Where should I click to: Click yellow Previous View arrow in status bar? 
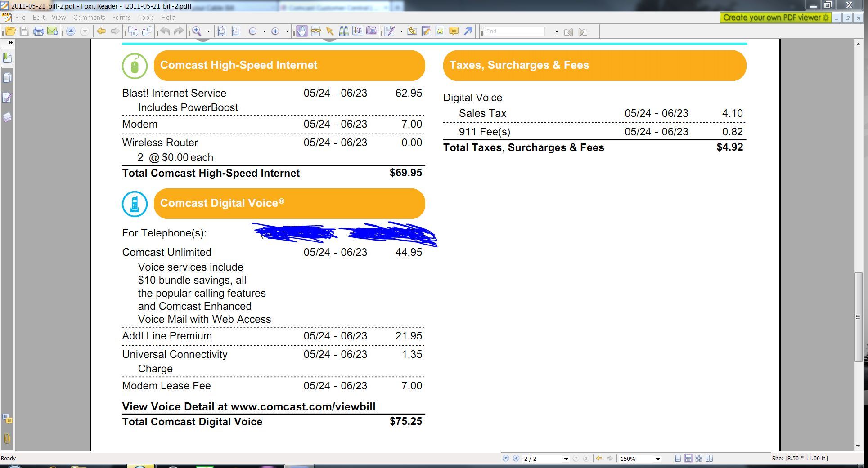[599, 459]
